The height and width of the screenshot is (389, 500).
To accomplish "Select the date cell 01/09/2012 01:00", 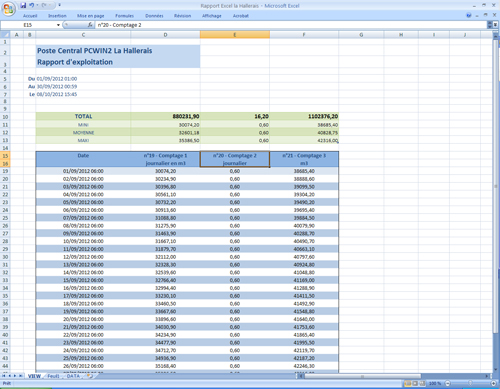I will 83,79.
